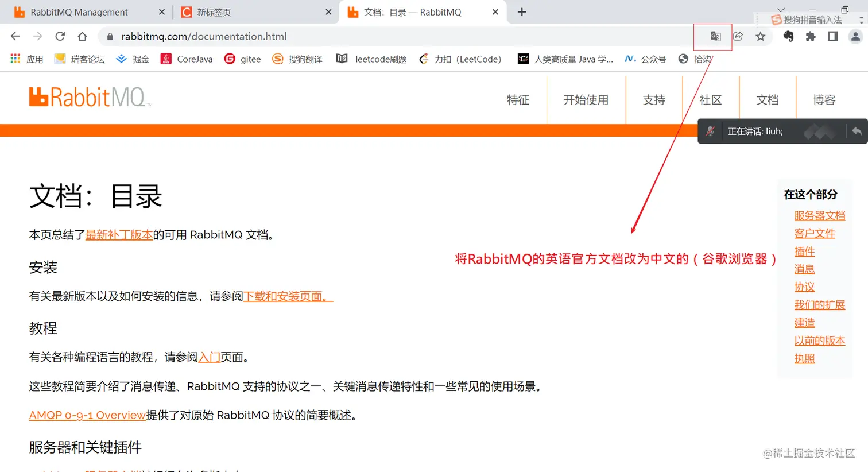868x472 pixels.
Task: Open the leetcode刷题 bookmark
Action: 371,59
